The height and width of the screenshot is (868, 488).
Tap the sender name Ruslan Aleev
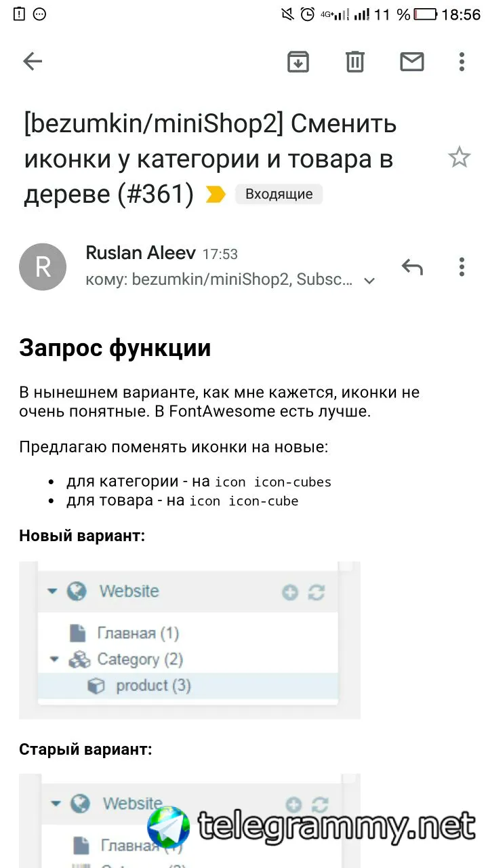tap(141, 254)
